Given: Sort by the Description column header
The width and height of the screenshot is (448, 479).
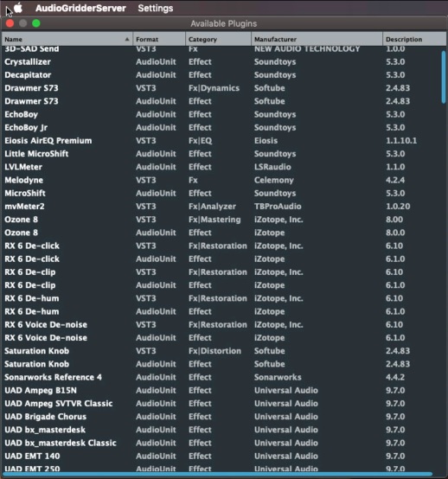Looking at the screenshot, I should tap(414, 39).
